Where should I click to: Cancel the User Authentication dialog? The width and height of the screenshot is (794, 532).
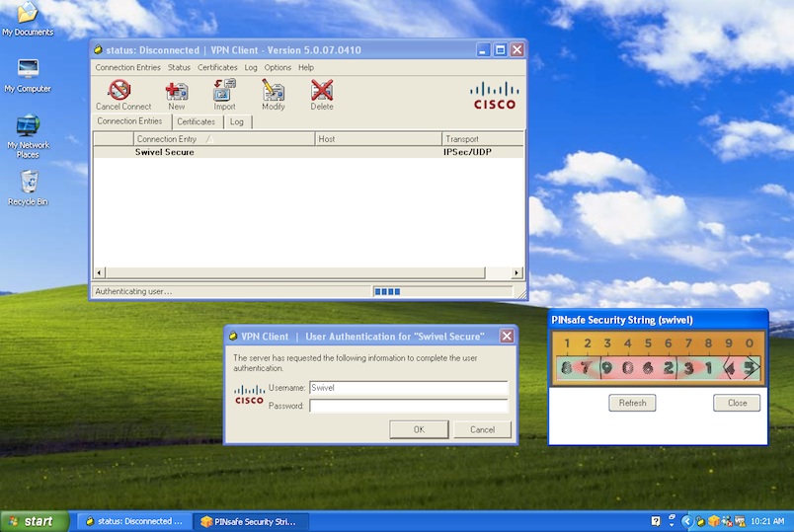[x=482, y=429]
